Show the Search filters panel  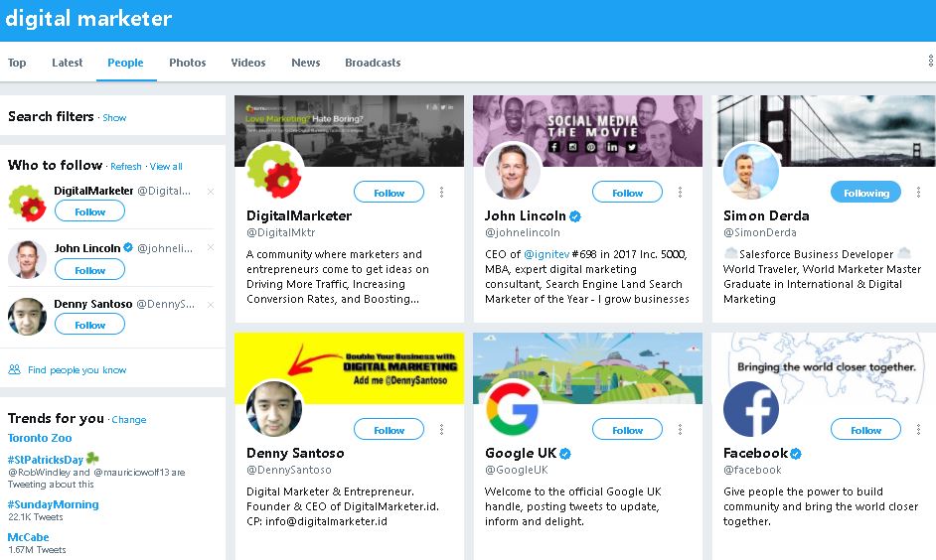coord(114,118)
